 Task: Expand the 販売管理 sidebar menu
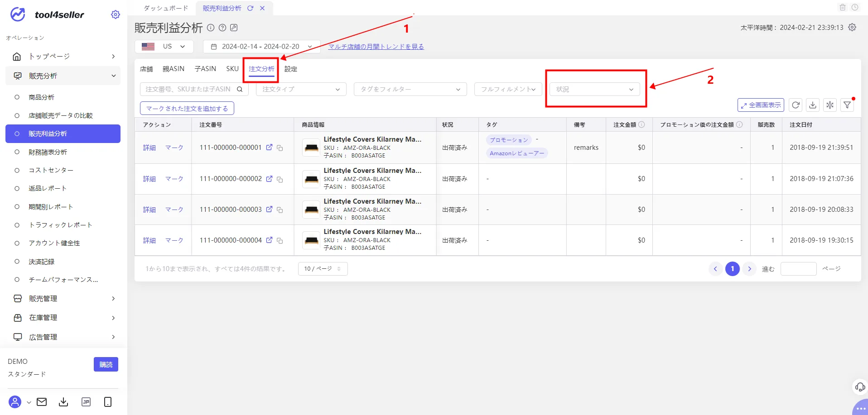tap(63, 299)
